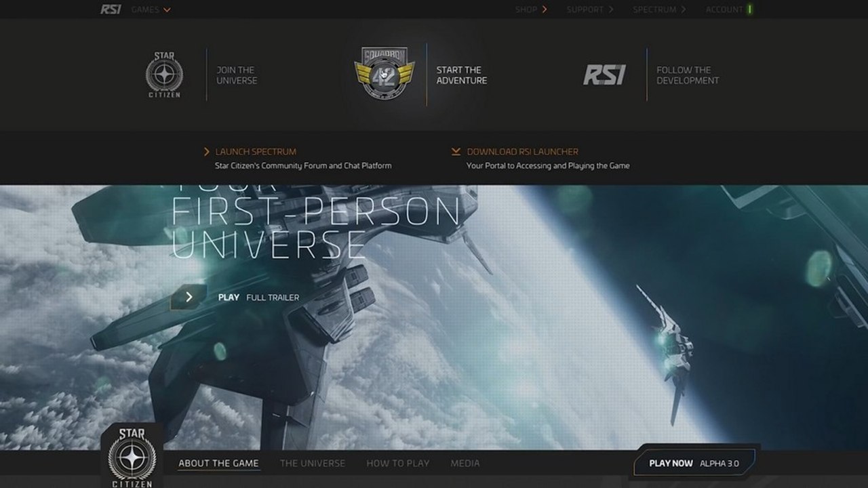Click the large RSI logo in games panel

point(604,75)
